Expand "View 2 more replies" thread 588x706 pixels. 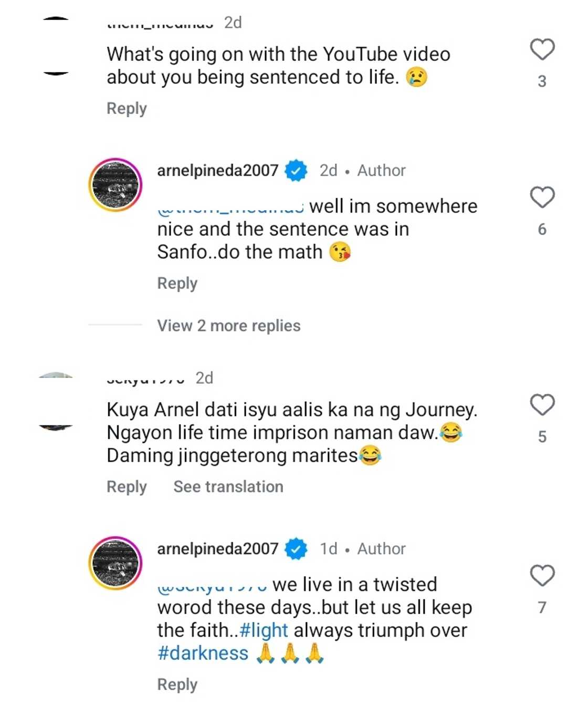pos(228,326)
